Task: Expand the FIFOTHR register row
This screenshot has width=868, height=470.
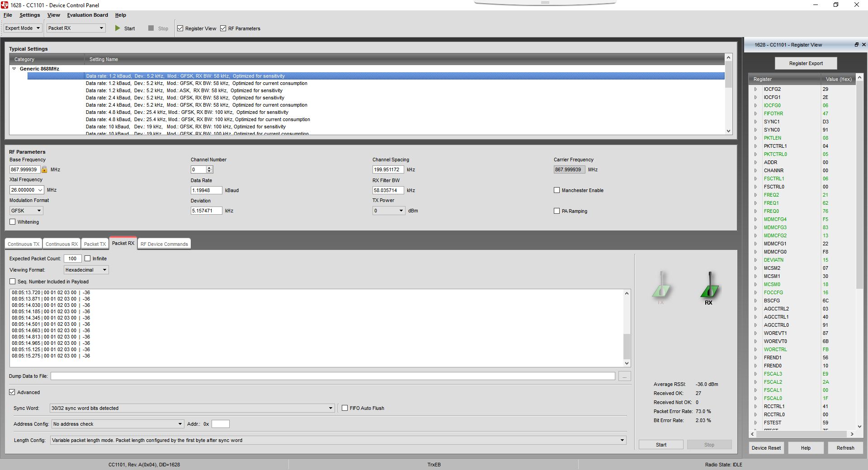Action: (755, 113)
